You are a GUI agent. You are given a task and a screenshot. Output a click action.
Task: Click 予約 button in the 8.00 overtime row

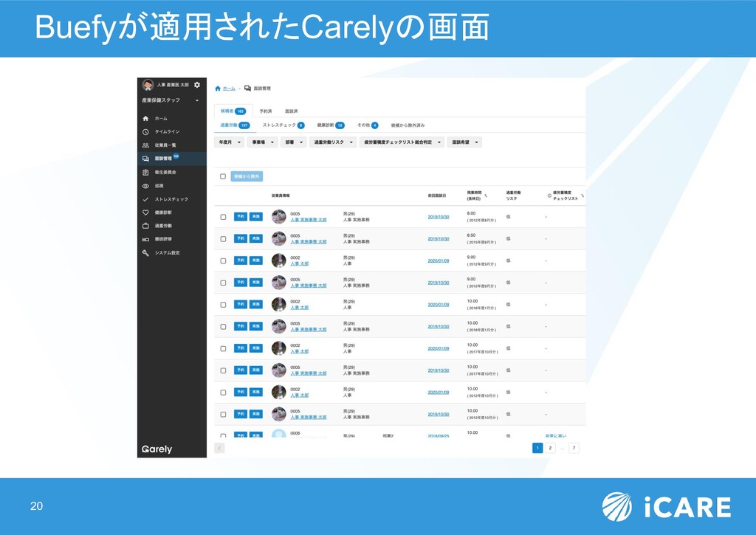[241, 216]
